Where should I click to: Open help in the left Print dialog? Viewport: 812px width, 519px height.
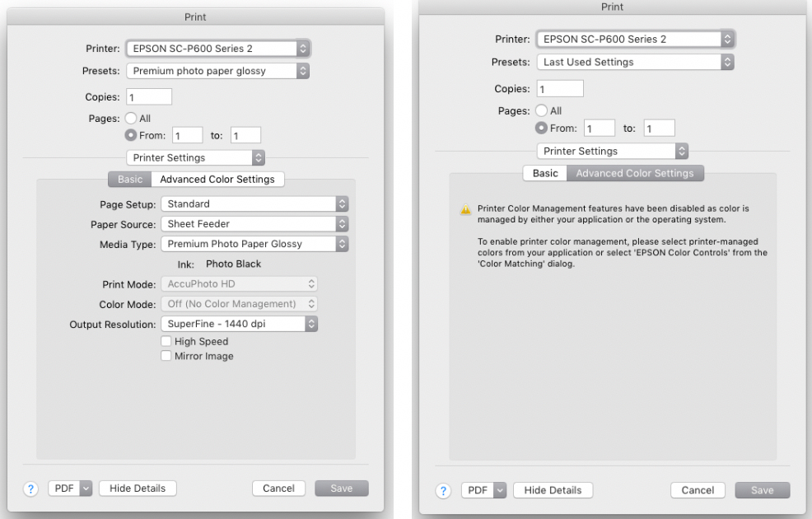pos(30,489)
